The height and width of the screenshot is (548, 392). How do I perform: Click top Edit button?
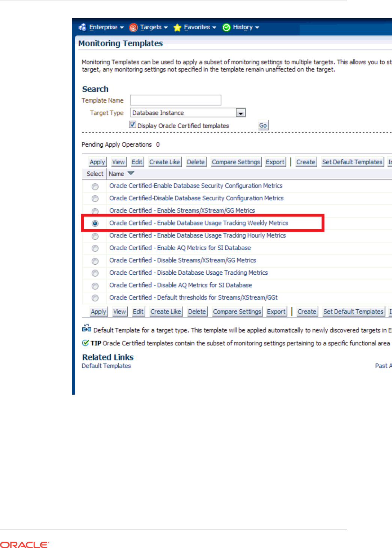(137, 162)
